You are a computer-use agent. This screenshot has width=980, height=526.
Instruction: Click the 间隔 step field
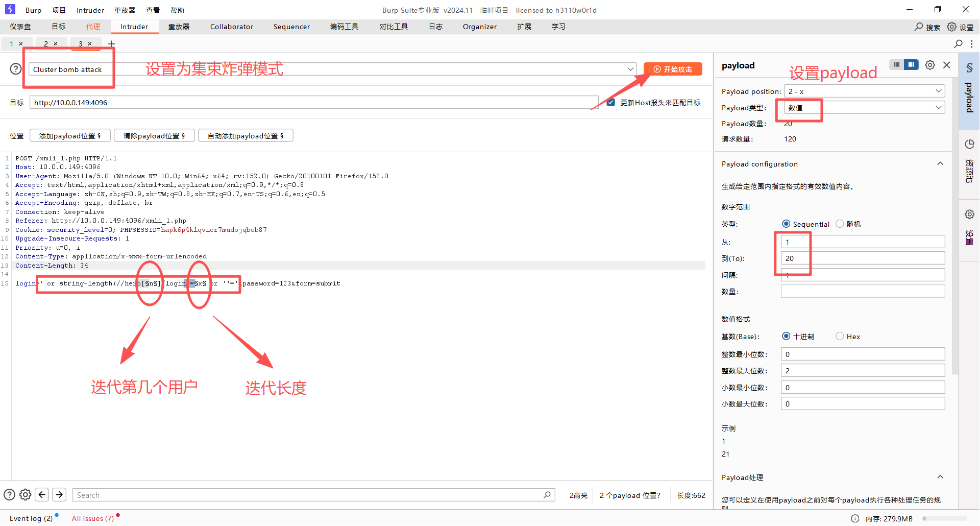click(863, 275)
